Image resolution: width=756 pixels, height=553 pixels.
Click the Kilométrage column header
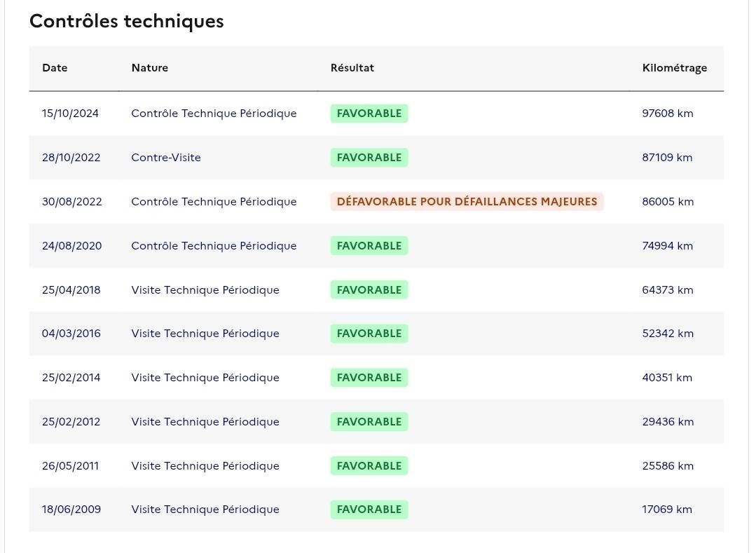[x=675, y=68]
